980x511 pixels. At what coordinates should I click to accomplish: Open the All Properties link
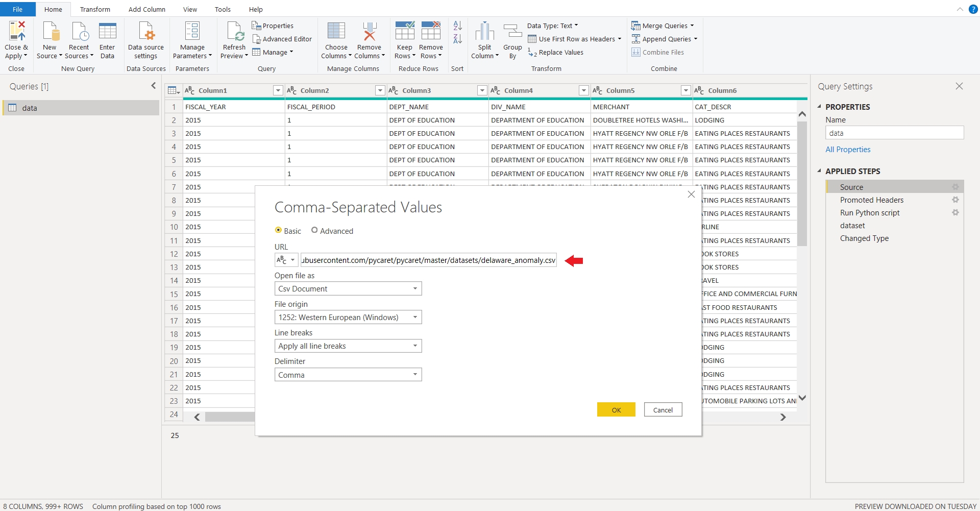(848, 150)
